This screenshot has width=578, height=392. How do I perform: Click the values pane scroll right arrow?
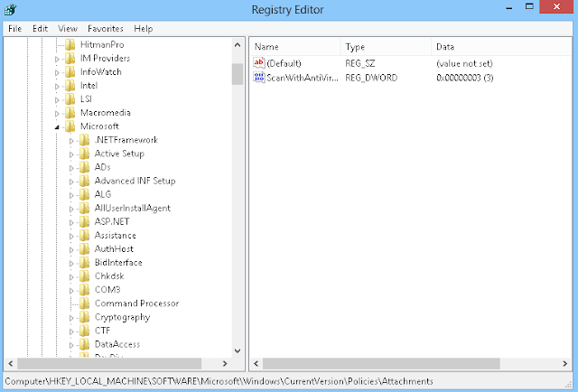click(x=565, y=364)
